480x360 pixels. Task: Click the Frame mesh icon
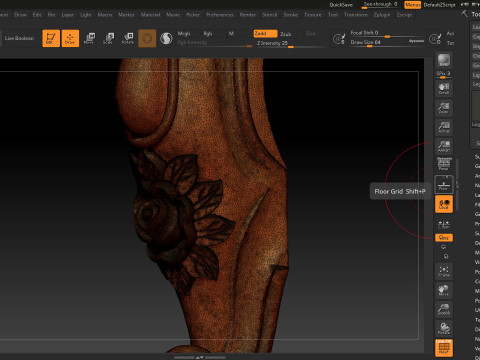pos(444,271)
